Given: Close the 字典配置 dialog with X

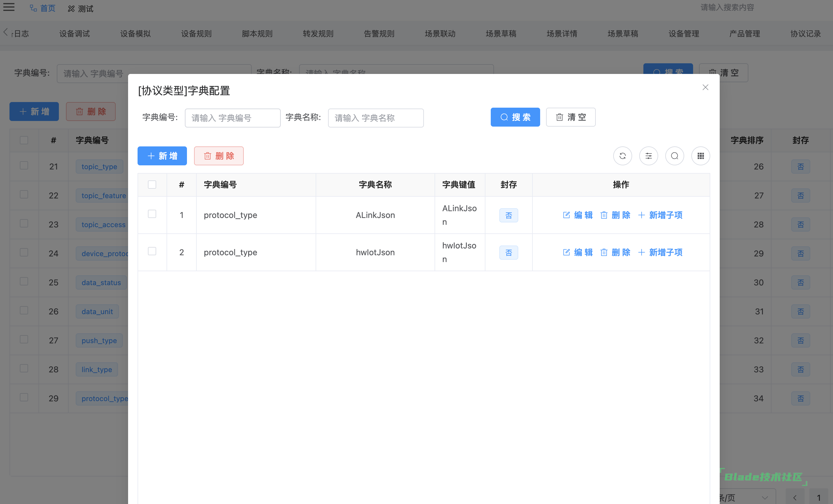Looking at the screenshot, I should click(x=705, y=88).
